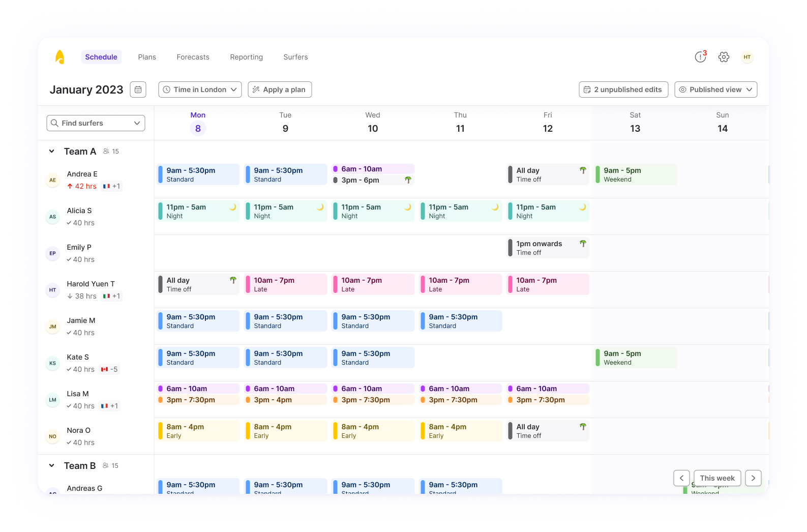Screen dimensions: 807x532
Task: Open the calendar date picker icon
Action: coord(138,90)
